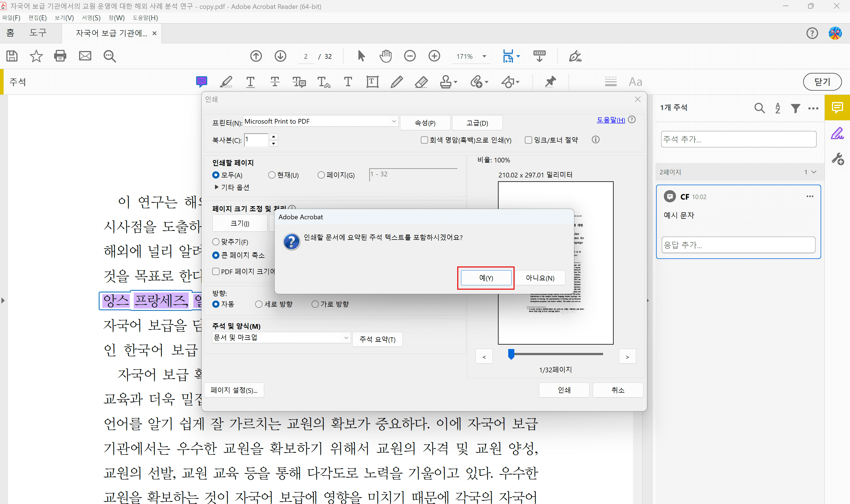850x504 pixels.
Task: Click the pin tool icon
Action: 550,82
